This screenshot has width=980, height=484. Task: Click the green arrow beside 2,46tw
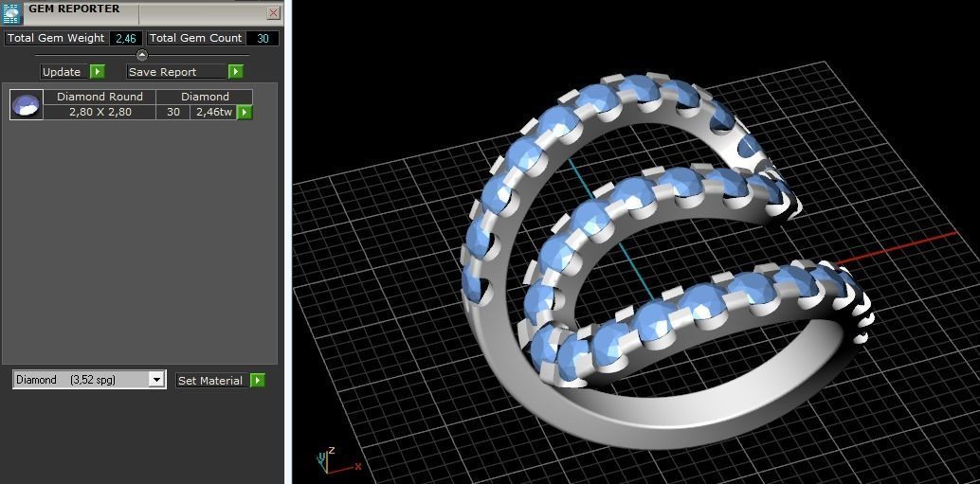tap(245, 113)
